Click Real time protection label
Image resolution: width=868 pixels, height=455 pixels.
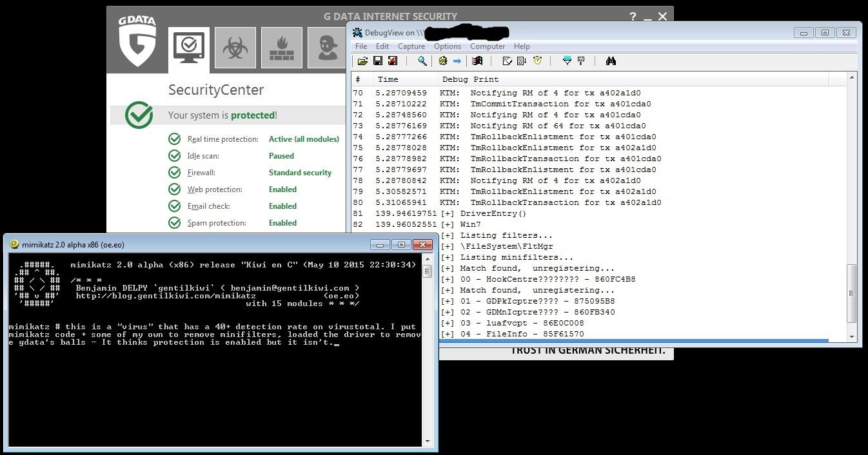[x=222, y=139]
